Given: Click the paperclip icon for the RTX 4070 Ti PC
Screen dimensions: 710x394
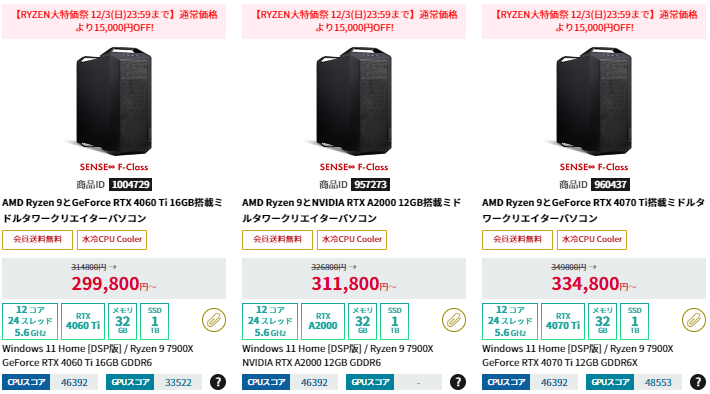Looking at the screenshot, I should coord(694,320).
